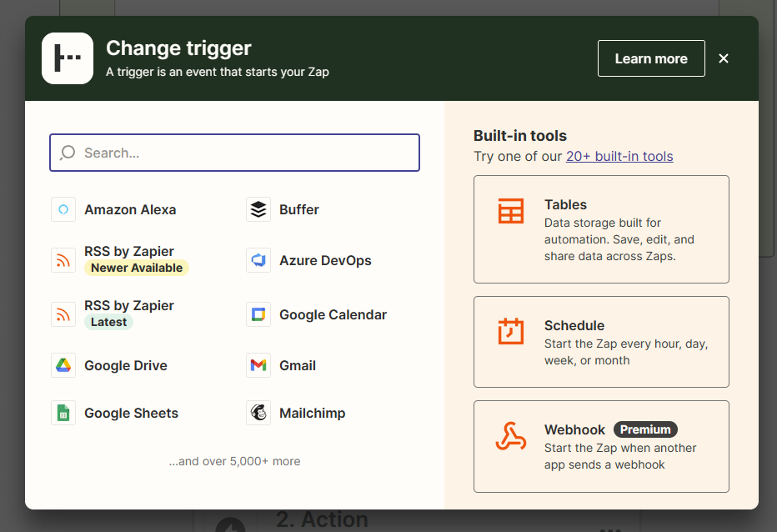Choose the Google Sheets icon
The image size is (777, 532).
(x=63, y=413)
